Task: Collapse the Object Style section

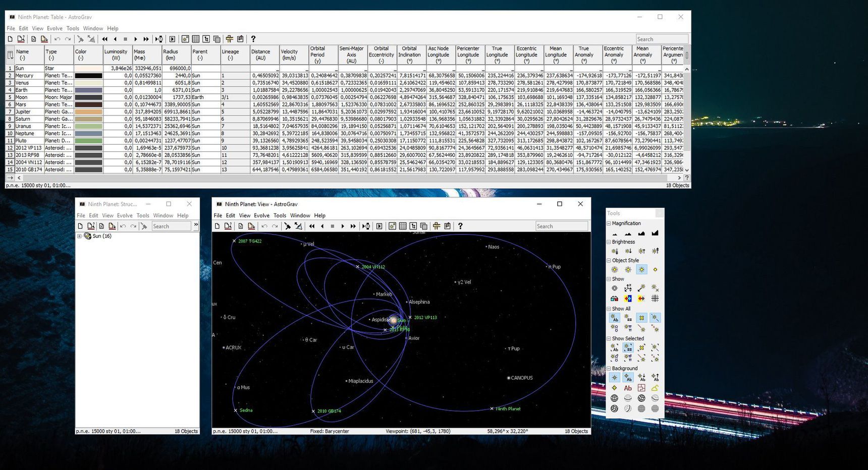Action: (x=609, y=261)
